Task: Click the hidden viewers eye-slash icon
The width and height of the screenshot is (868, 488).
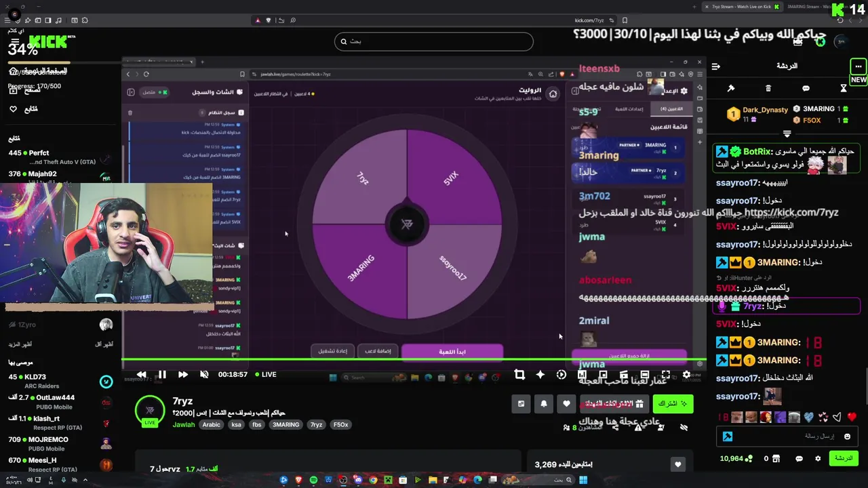Action: pyautogui.click(x=684, y=428)
